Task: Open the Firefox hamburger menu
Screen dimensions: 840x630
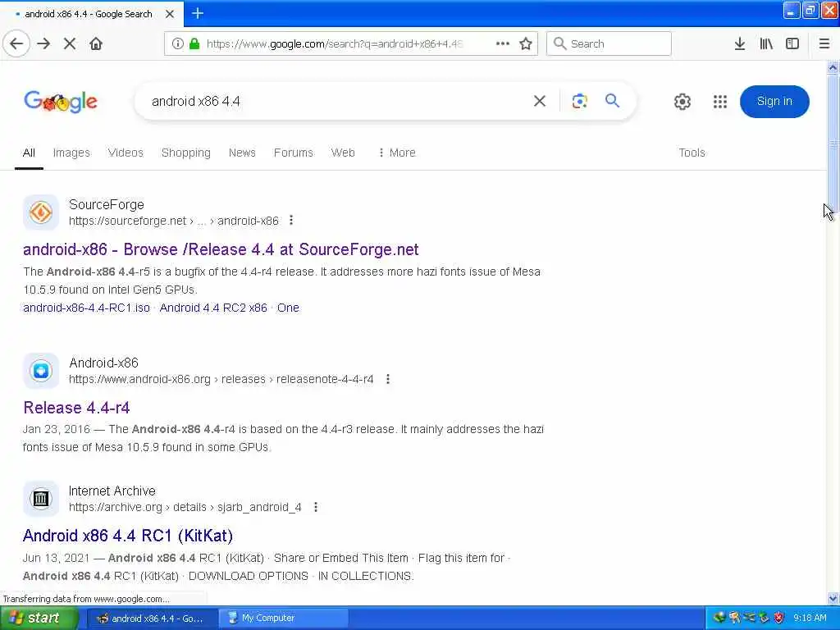Action: 824,44
